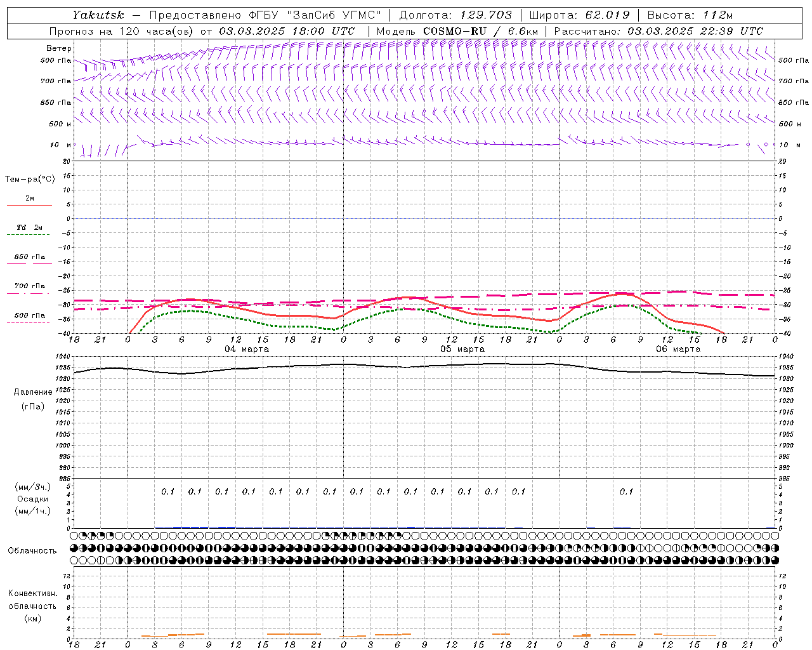Click the 'Td 2м' dew point legend entry

point(30,227)
